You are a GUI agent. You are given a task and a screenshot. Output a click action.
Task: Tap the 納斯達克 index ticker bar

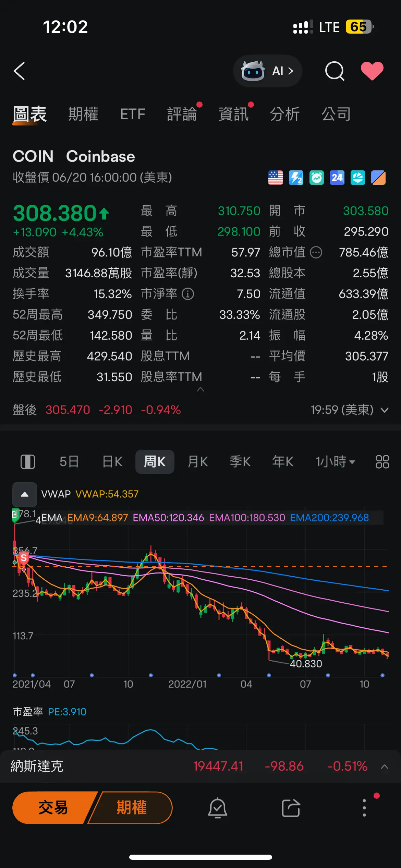[200, 766]
